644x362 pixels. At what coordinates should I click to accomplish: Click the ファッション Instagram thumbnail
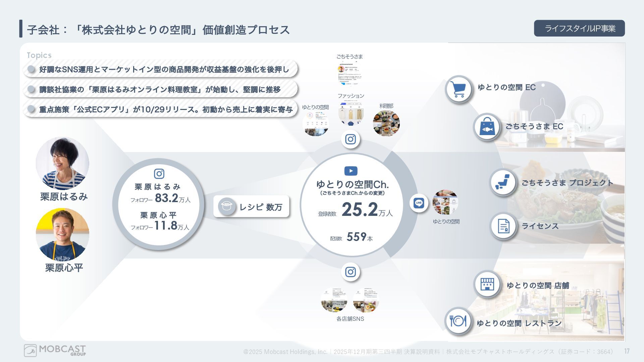[x=351, y=113]
